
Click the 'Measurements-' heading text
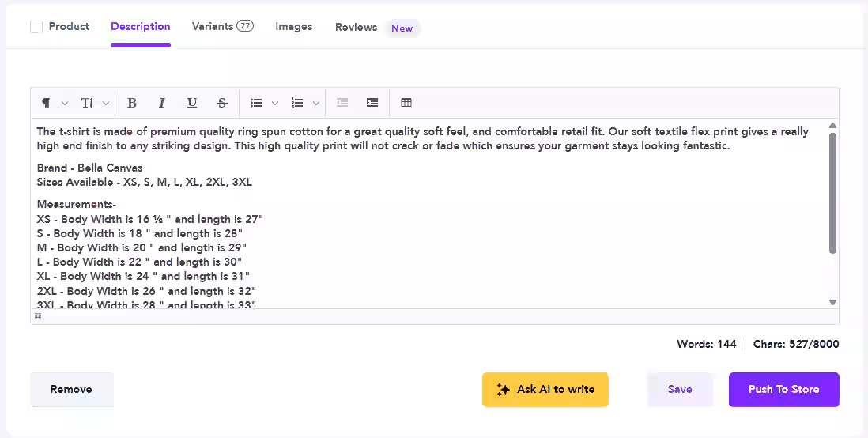77,205
